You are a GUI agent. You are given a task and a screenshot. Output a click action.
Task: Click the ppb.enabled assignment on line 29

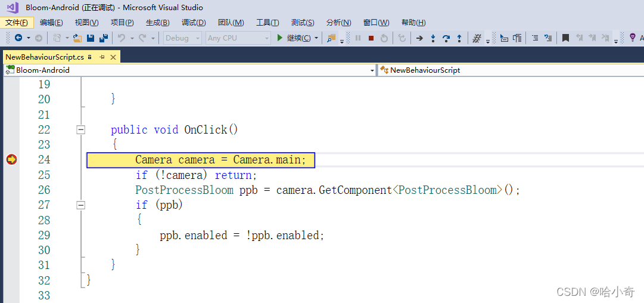[x=242, y=235]
